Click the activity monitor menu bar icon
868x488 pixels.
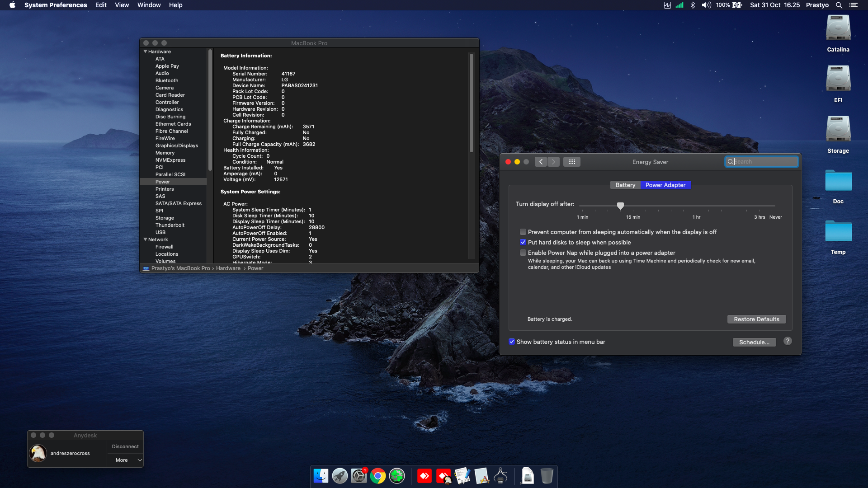point(667,5)
